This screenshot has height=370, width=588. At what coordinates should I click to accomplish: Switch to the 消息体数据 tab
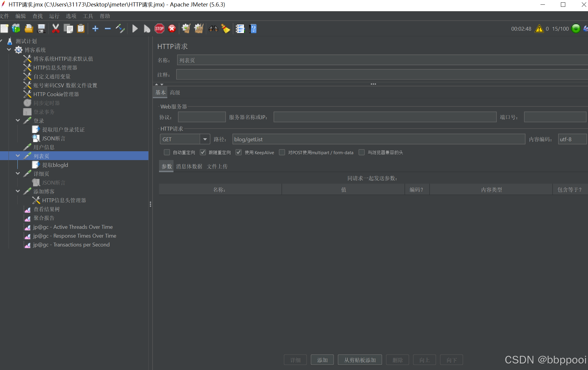pyautogui.click(x=189, y=167)
